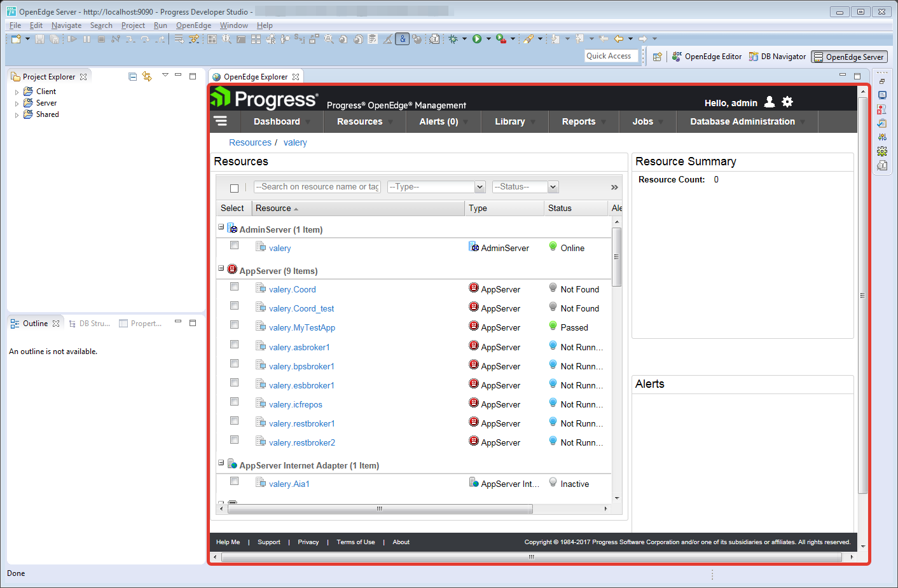Viewport: 898px width, 588px height.
Task: Sort by the Resource column header
Action: [x=358, y=209]
